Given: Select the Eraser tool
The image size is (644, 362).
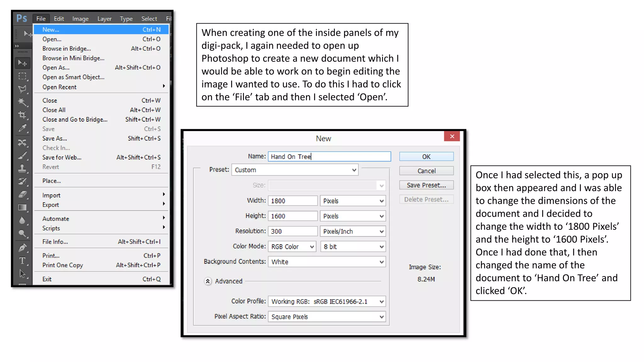Looking at the screenshot, I should click(x=22, y=195).
